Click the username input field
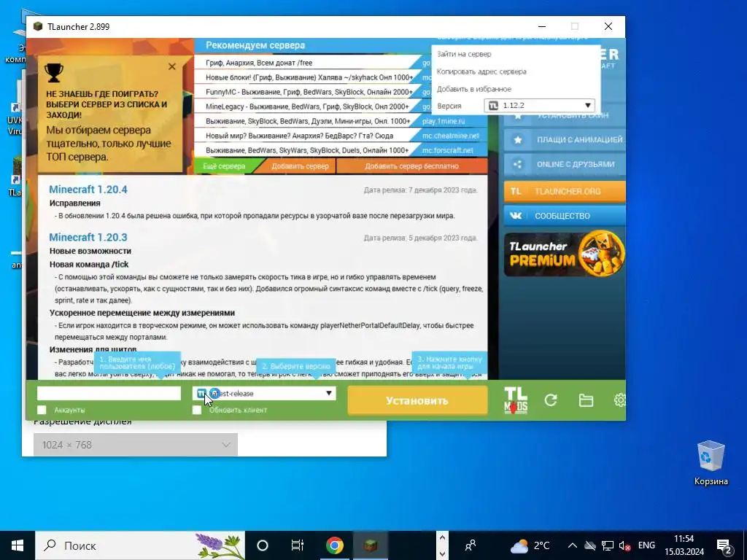This screenshot has height=560, width=747. pos(109,393)
